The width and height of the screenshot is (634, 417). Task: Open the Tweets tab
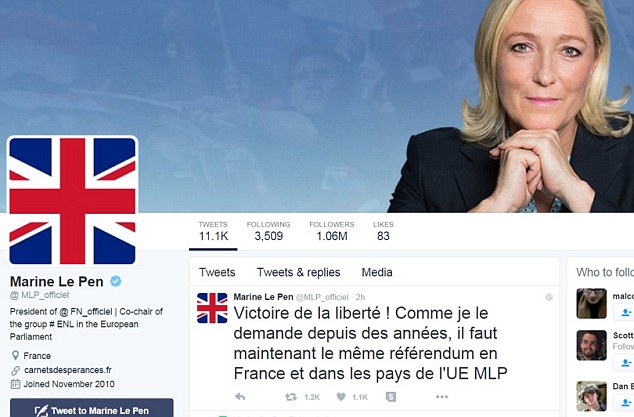point(217,272)
